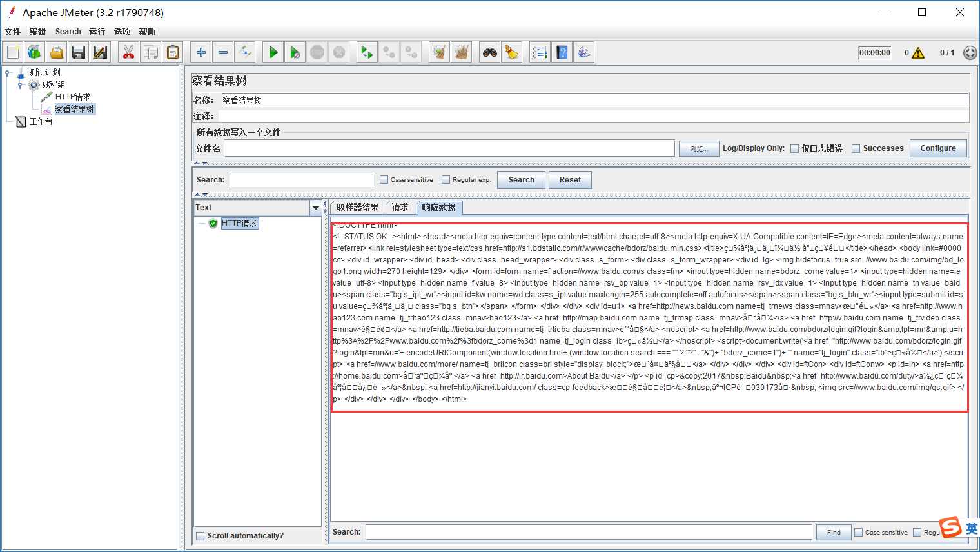The height and width of the screenshot is (552, 980).
Task: Collapse all nodes with minus icon
Action: coord(223,52)
